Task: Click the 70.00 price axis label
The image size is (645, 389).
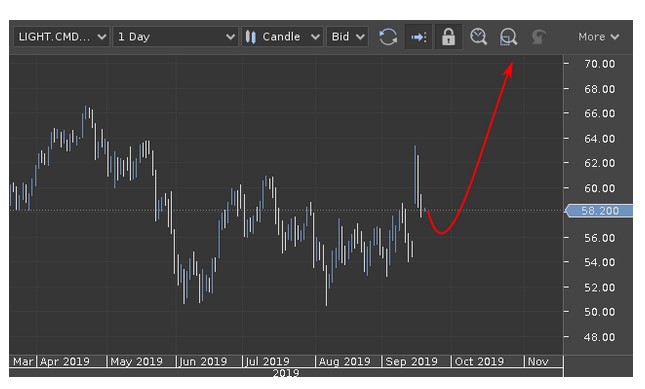Action: click(599, 64)
